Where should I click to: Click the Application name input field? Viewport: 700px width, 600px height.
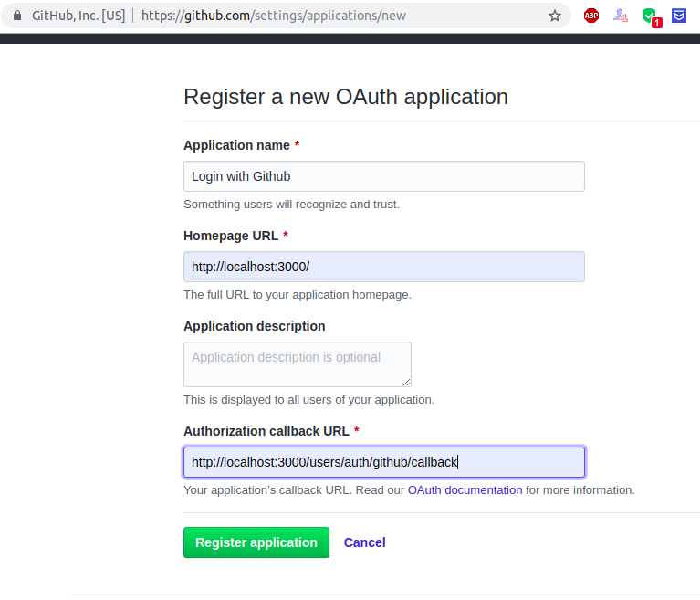383,176
